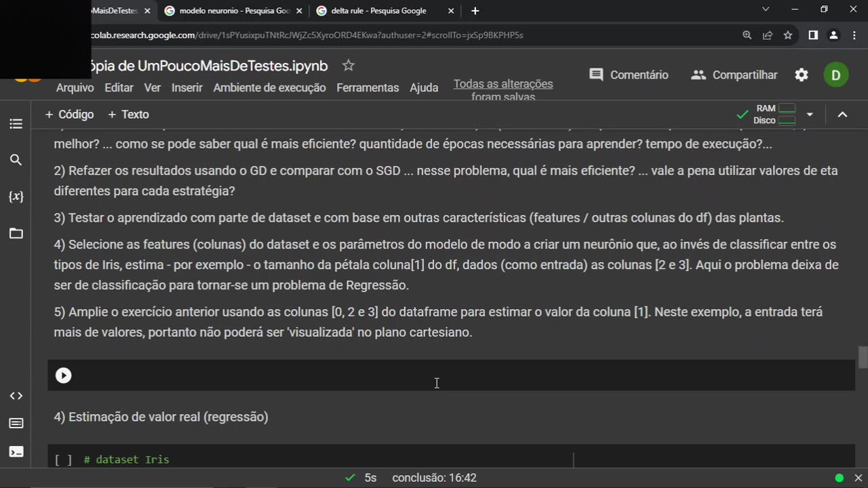Click inside the empty code cell editor
This screenshot has height=488, width=868.
click(451, 375)
